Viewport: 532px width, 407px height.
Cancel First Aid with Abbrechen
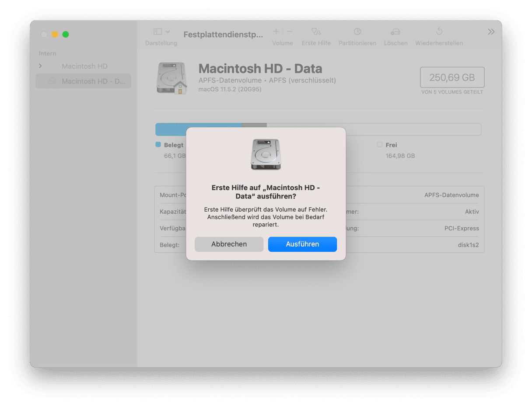click(229, 244)
